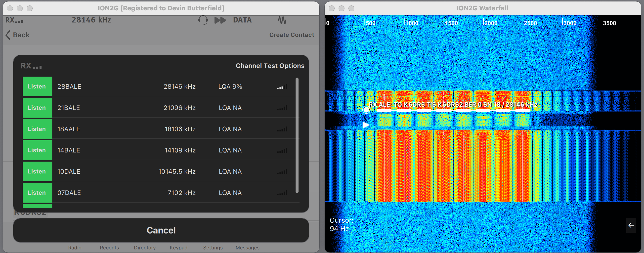Screen dimensions: 644x253
Task: Select the 28BALE channel name
Action: click(x=69, y=86)
